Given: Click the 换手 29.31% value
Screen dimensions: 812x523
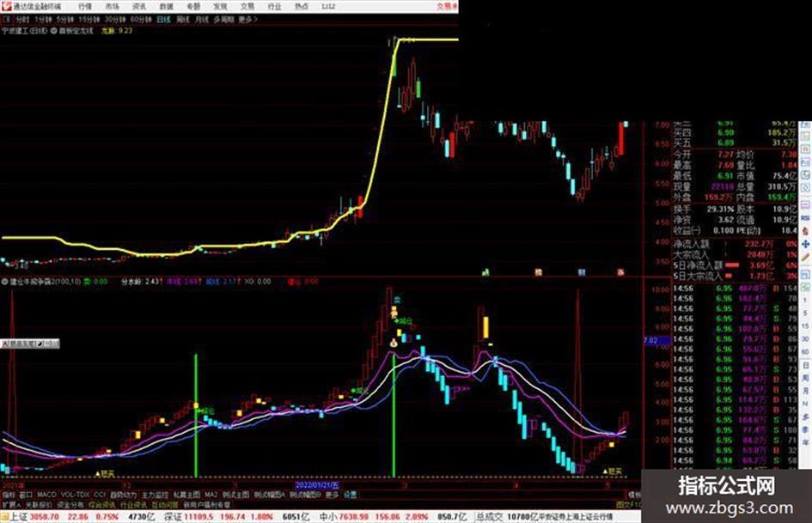Looking at the screenshot, I should (x=720, y=210).
